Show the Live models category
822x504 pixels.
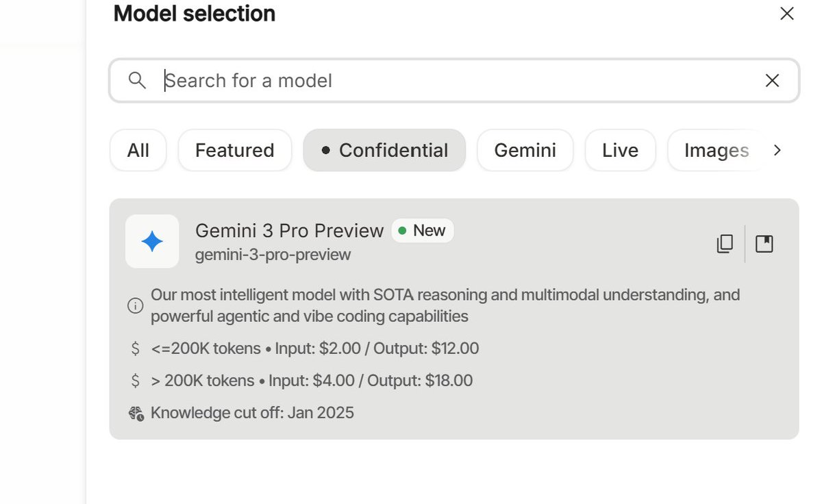pyautogui.click(x=620, y=150)
